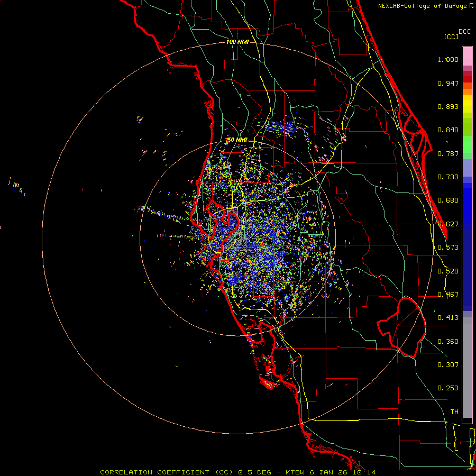Screen dimensions: 476x476
Task: Pick the pink color band near 1.000
Action: 467,57
